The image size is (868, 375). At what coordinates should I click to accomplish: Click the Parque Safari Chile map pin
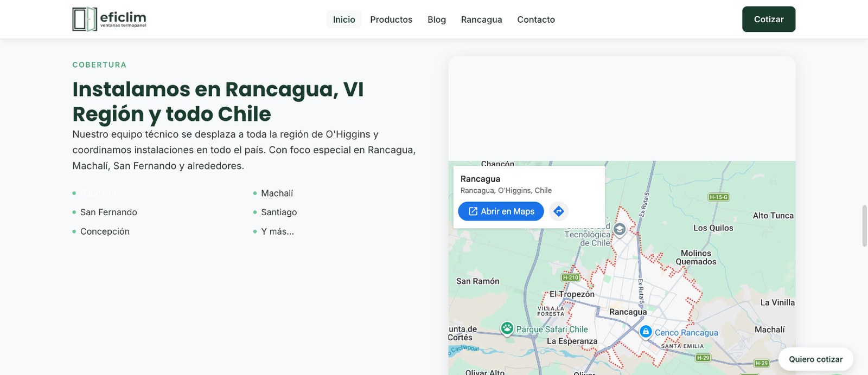(x=507, y=328)
